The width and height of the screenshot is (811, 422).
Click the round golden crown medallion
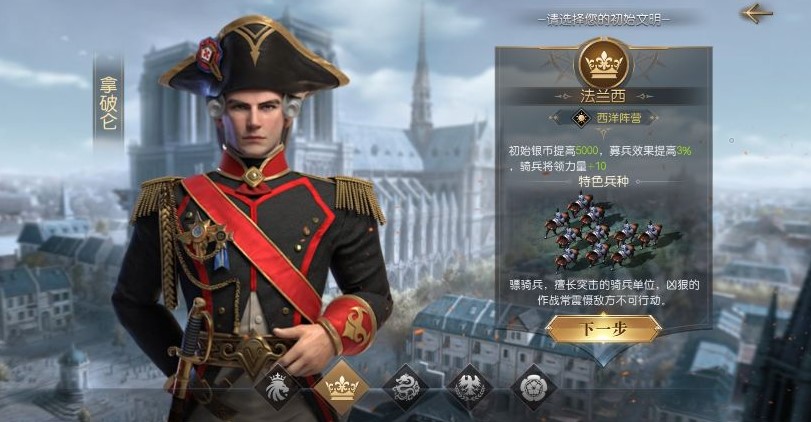604,64
